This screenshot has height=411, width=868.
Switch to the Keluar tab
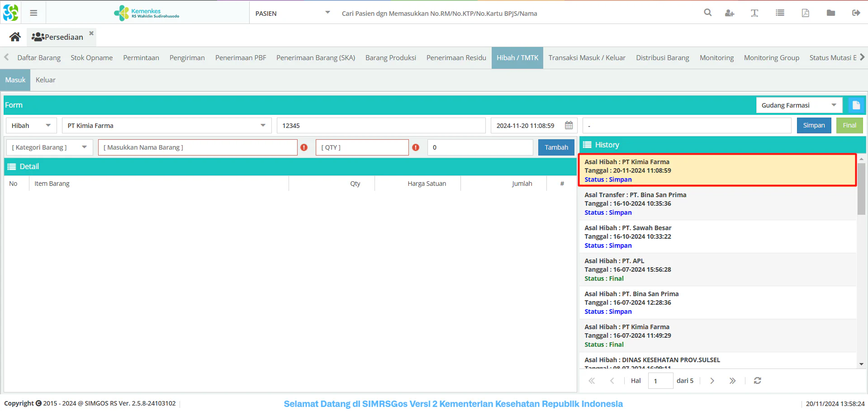click(46, 80)
